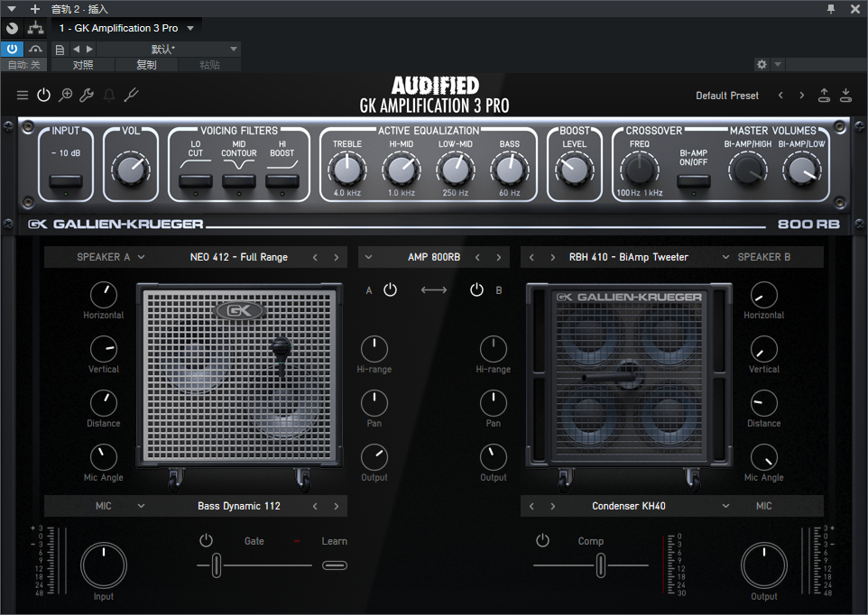This screenshot has width=868, height=615.
Task: Enable the Gate power button
Action: tap(206, 540)
